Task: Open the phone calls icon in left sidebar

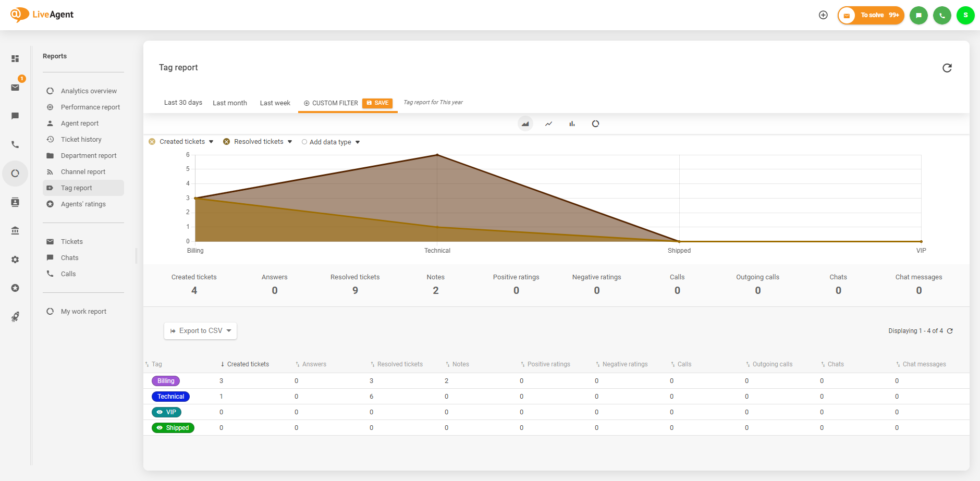Action: (15, 145)
